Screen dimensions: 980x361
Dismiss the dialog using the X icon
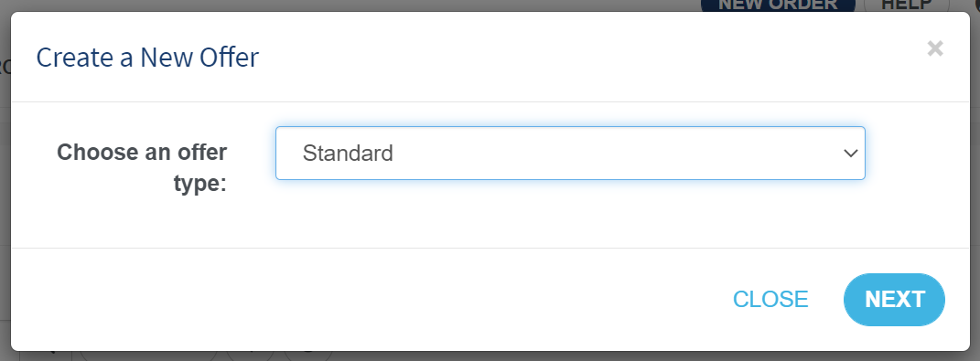coord(935,48)
